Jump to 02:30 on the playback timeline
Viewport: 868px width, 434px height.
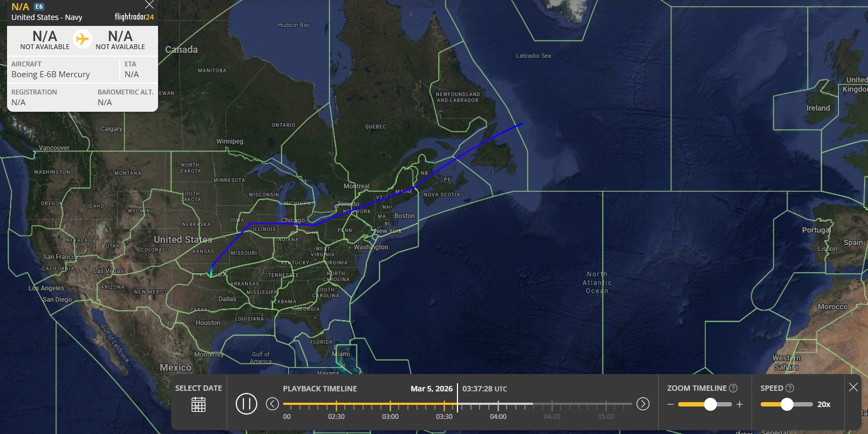click(x=336, y=416)
